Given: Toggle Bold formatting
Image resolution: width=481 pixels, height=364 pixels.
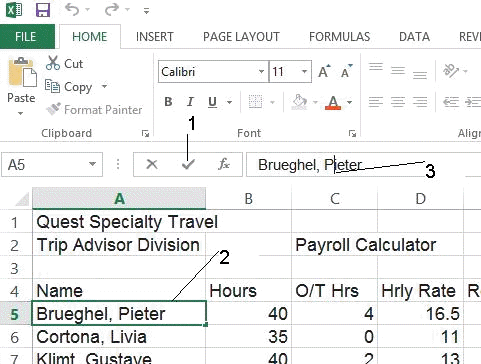Looking at the screenshot, I should (168, 102).
